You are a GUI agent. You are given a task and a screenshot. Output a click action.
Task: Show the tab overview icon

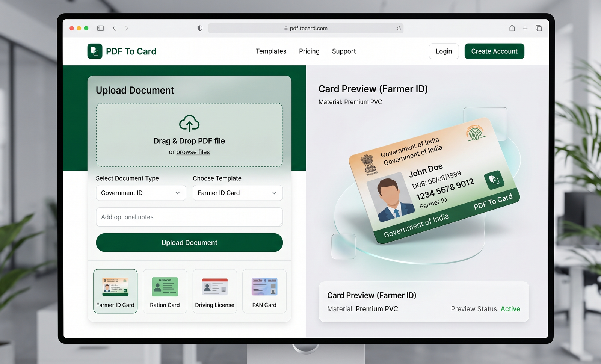[x=539, y=28]
